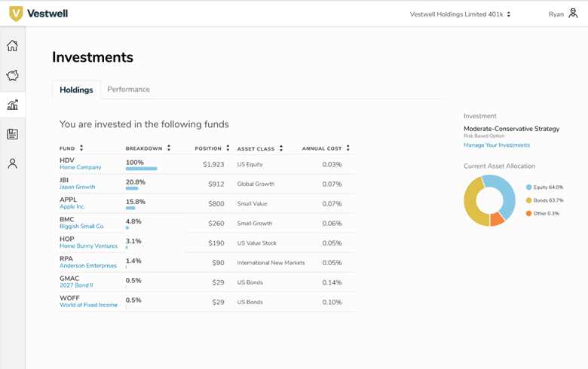Click the 0.14% annual cost value
This screenshot has height=369, width=588.
pos(332,282)
